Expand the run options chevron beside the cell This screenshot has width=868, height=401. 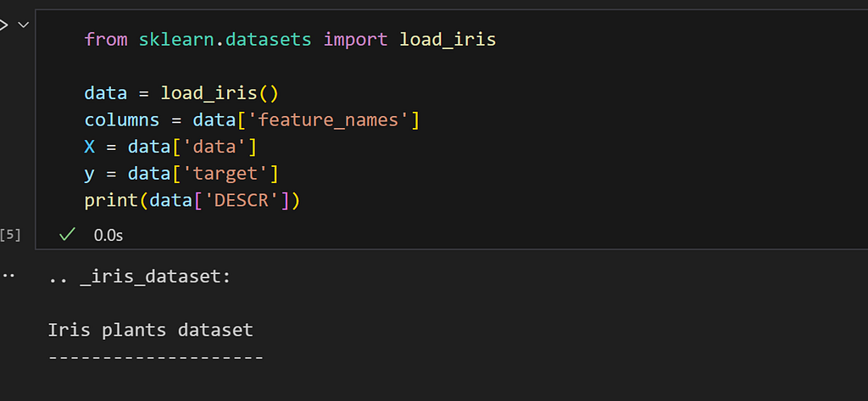23,25
